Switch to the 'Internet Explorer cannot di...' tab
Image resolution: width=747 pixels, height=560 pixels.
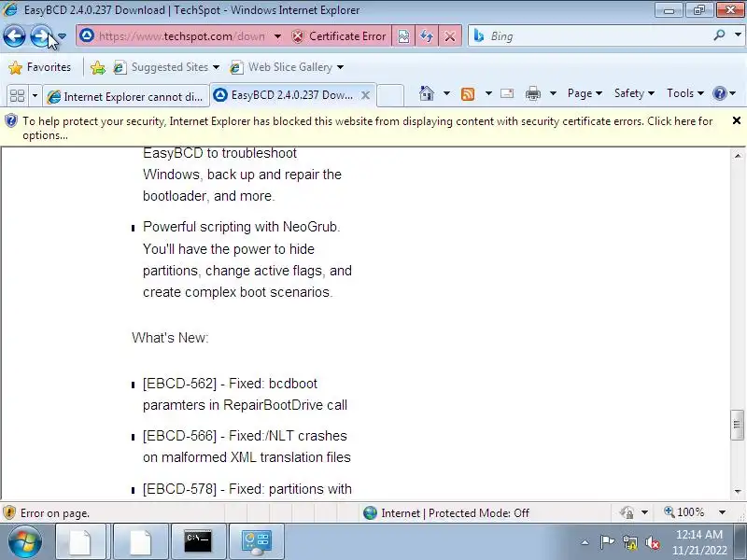[x=126, y=97]
